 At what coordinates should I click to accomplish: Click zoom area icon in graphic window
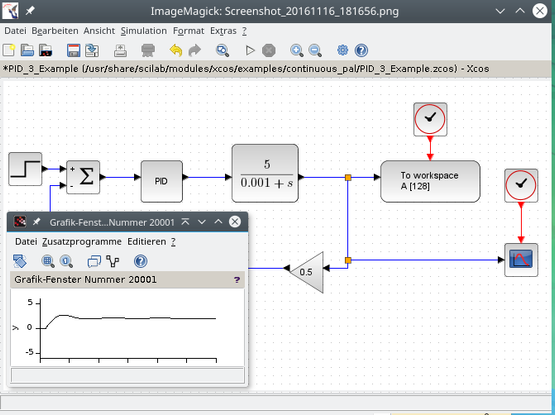click(47, 261)
